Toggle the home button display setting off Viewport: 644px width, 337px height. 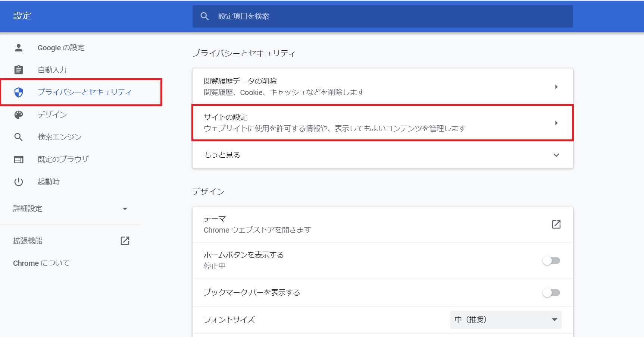pyautogui.click(x=551, y=261)
